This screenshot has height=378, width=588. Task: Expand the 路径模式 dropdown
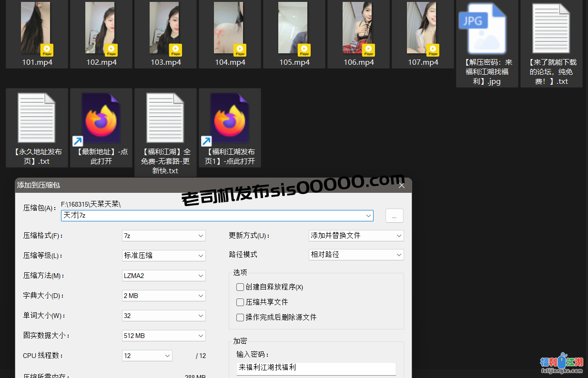coord(398,254)
